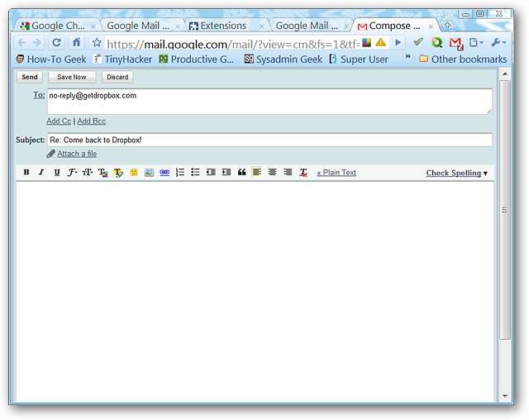Click the scroll down arrow

[505, 396]
